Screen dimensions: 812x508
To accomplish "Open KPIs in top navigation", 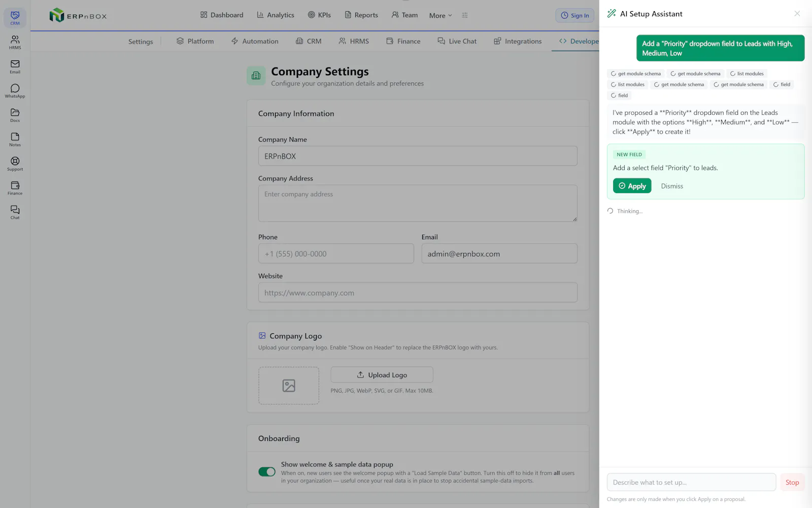I will [x=319, y=15].
